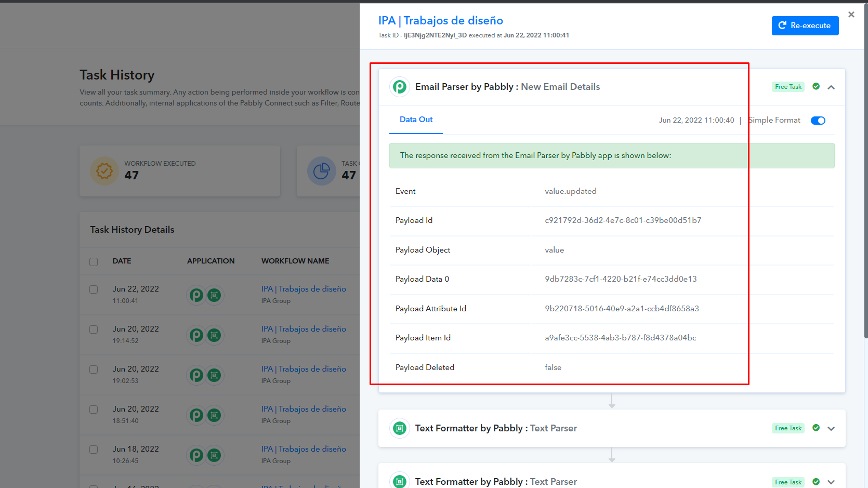Select the Payload Deleted value false

click(553, 367)
